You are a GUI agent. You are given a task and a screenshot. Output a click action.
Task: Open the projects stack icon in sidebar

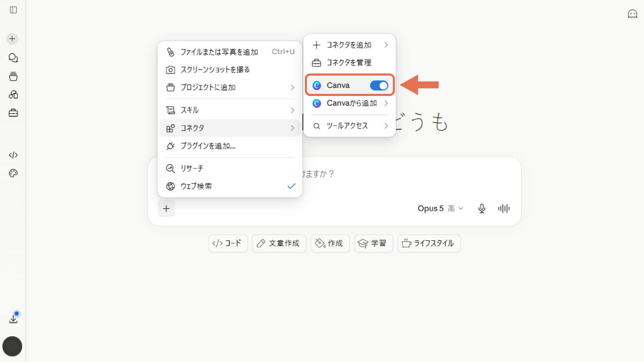click(13, 76)
